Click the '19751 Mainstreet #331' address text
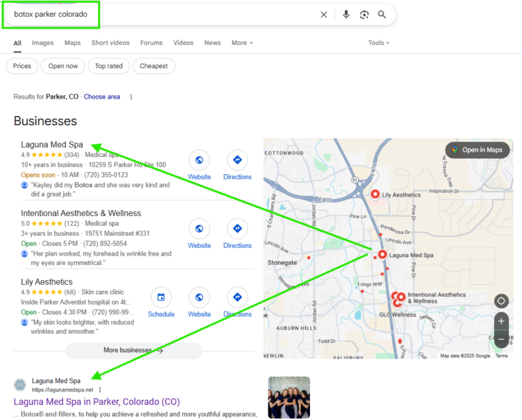Image resolution: width=522 pixels, height=420 pixels. pyautogui.click(x=117, y=234)
